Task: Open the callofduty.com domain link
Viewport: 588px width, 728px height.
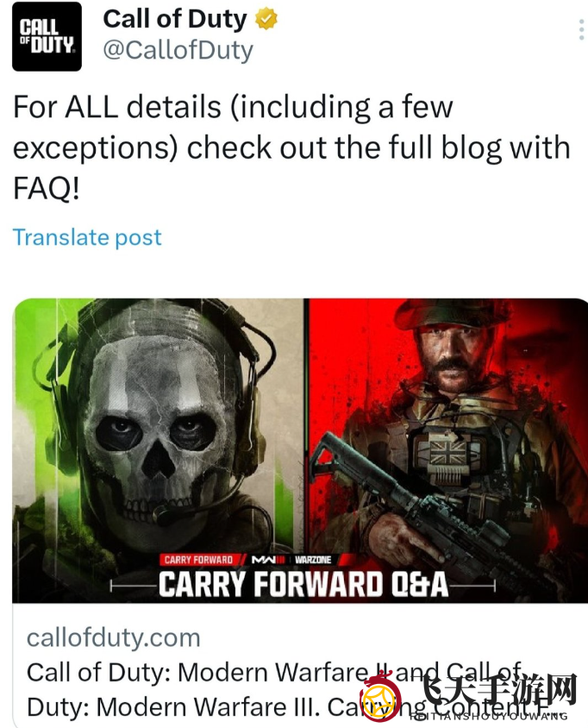Action: [114, 637]
